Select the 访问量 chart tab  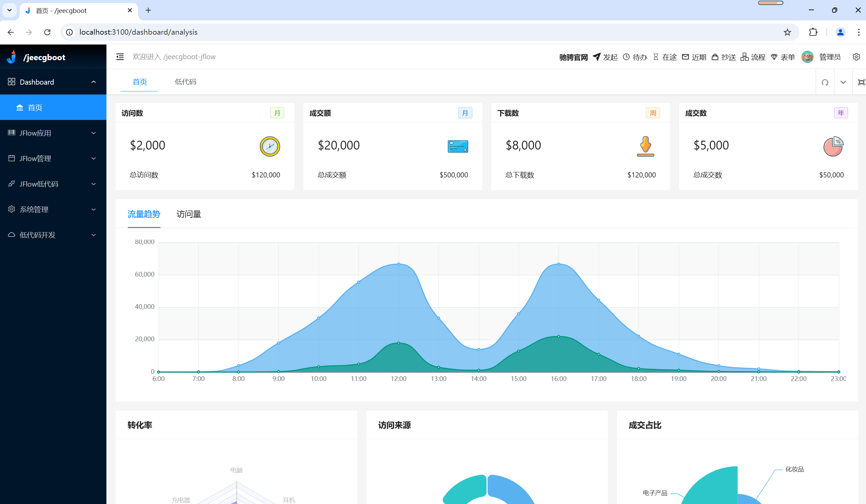pyautogui.click(x=188, y=214)
